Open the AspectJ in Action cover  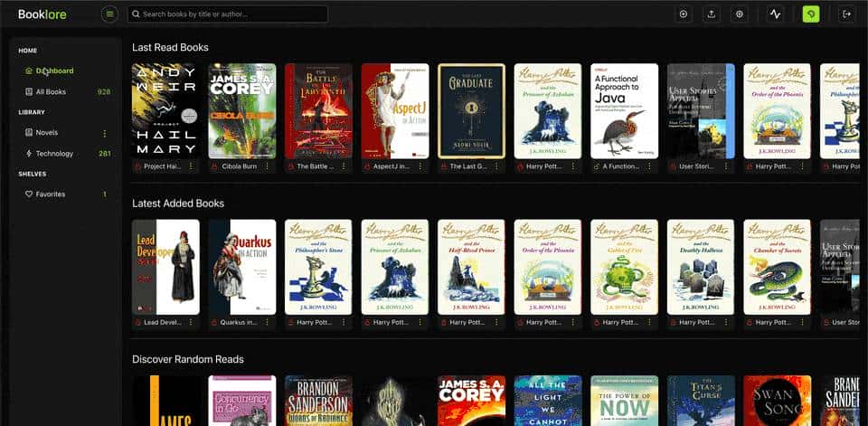[x=395, y=110]
